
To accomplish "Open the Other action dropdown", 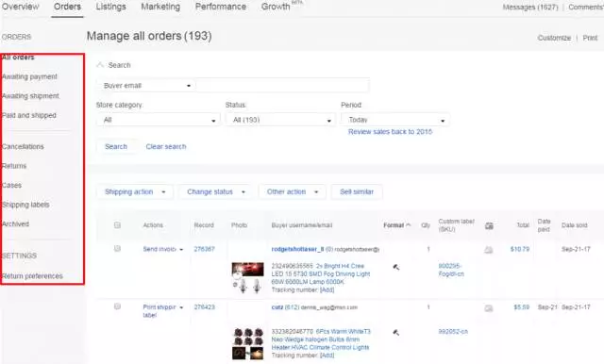I will point(293,191).
